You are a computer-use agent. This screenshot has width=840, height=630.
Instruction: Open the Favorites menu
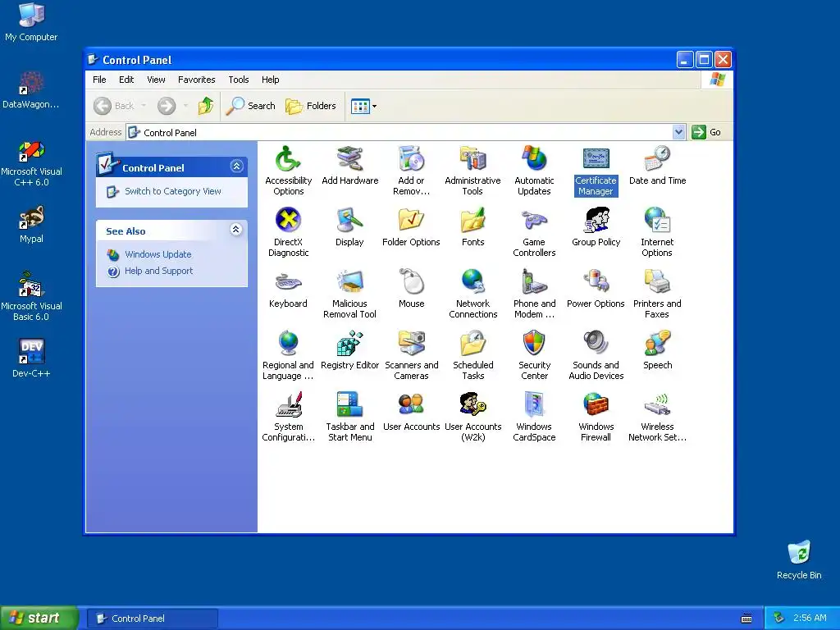[197, 80]
